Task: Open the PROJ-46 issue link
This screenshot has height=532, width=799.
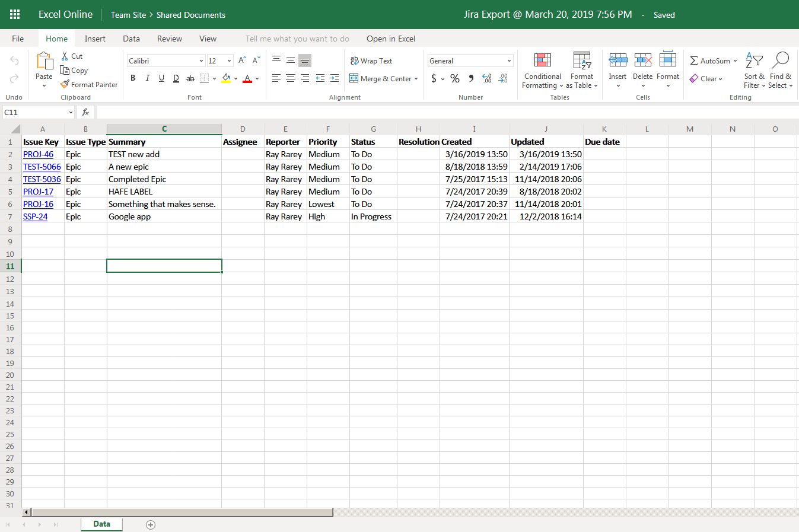Action: click(39, 154)
